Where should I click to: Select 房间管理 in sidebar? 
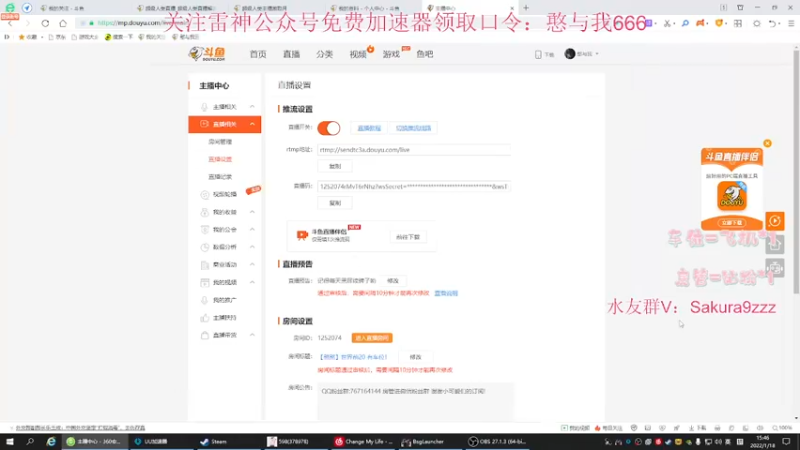click(220, 142)
